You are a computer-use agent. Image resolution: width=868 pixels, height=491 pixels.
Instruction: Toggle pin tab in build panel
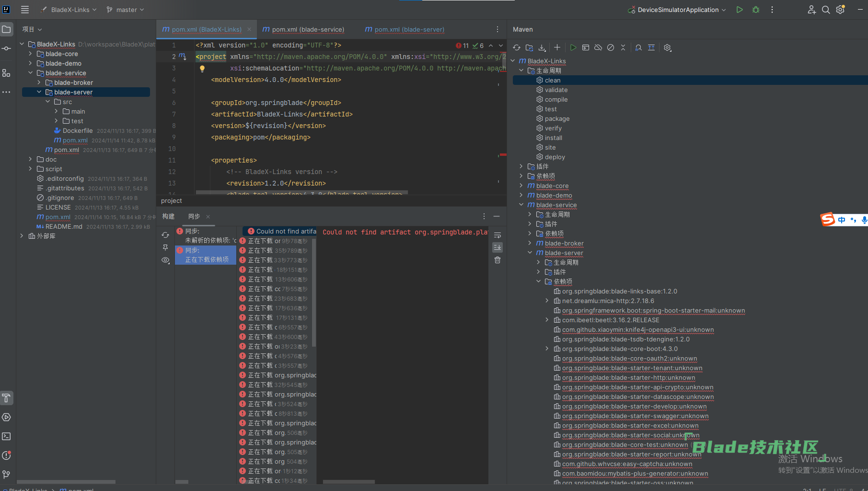(165, 247)
